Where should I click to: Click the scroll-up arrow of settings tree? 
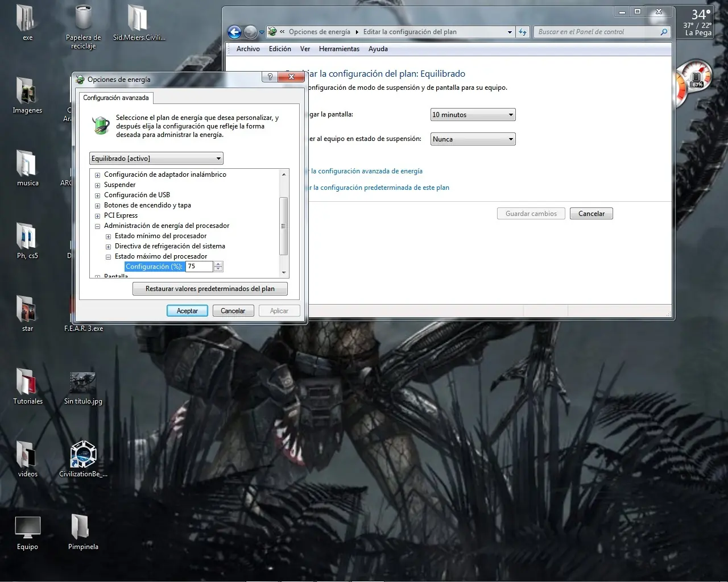click(x=284, y=174)
